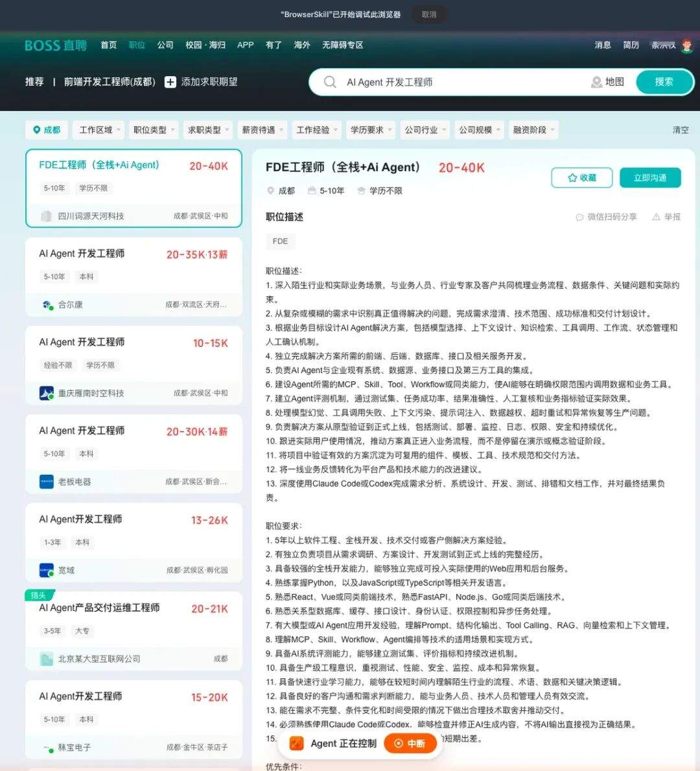Viewport: 700px width, 771px height.
Task: Open the user avatar in the header
Action: point(687,45)
